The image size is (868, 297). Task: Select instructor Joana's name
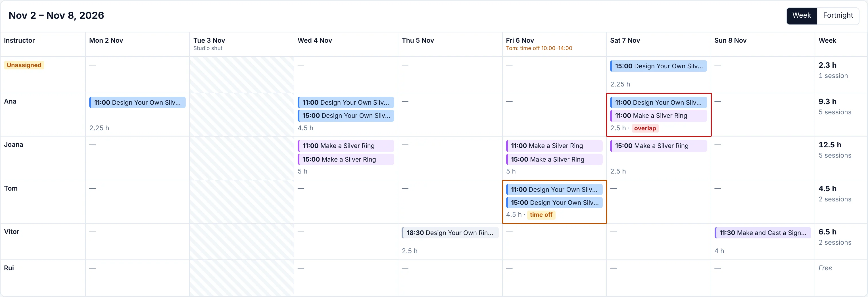click(x=13, y=145)
